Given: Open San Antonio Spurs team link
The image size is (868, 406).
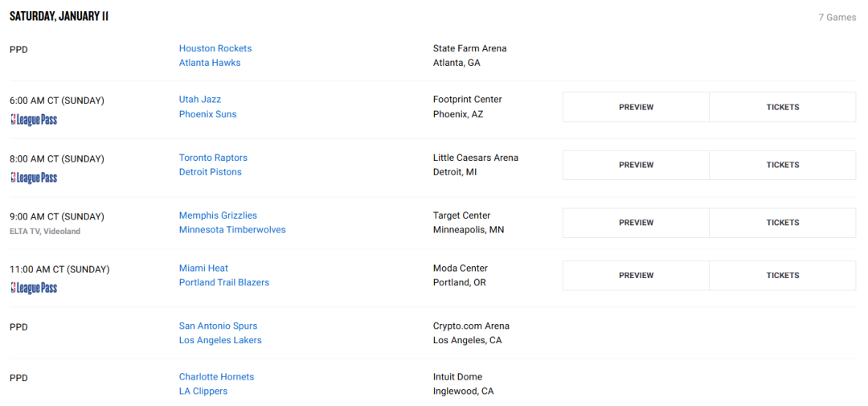Looking at the screenshot, I should pyautogui.click(x=218, y=326).
